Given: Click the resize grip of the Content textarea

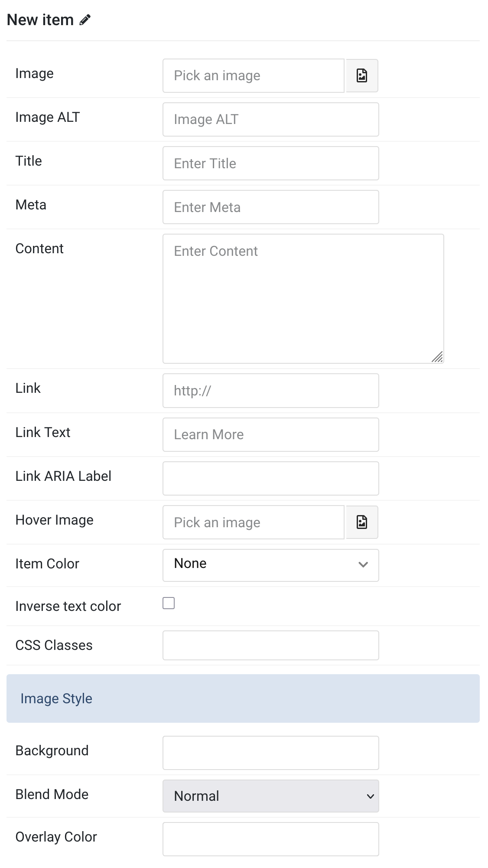Looking at the screenshot, I should (437, 357).
